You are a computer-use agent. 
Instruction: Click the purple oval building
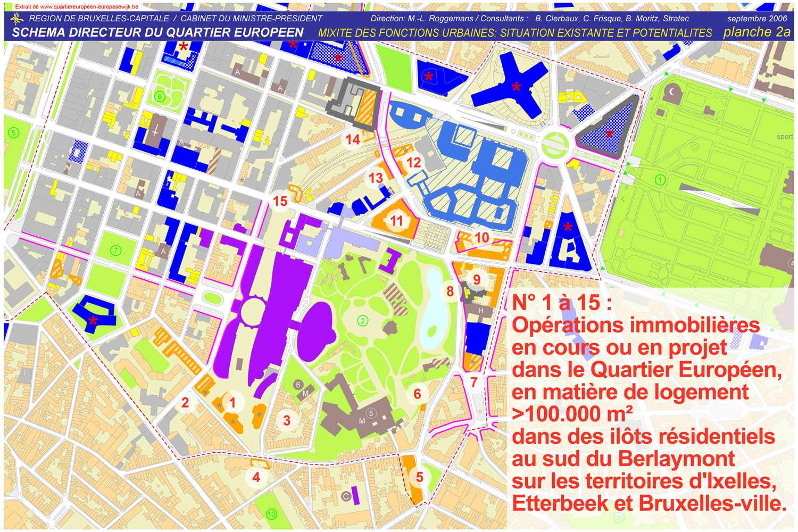pos(317,331)
